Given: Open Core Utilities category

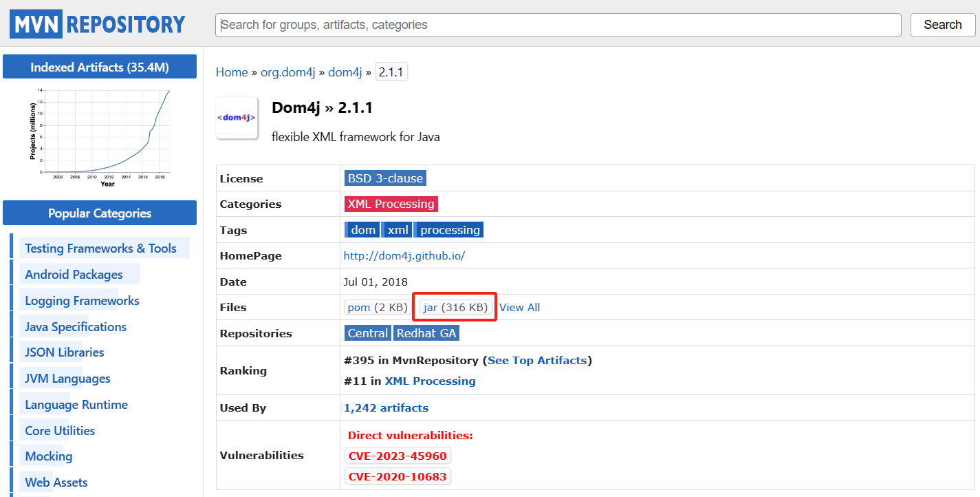Looking at the screenshot, I should click(60, 431).
